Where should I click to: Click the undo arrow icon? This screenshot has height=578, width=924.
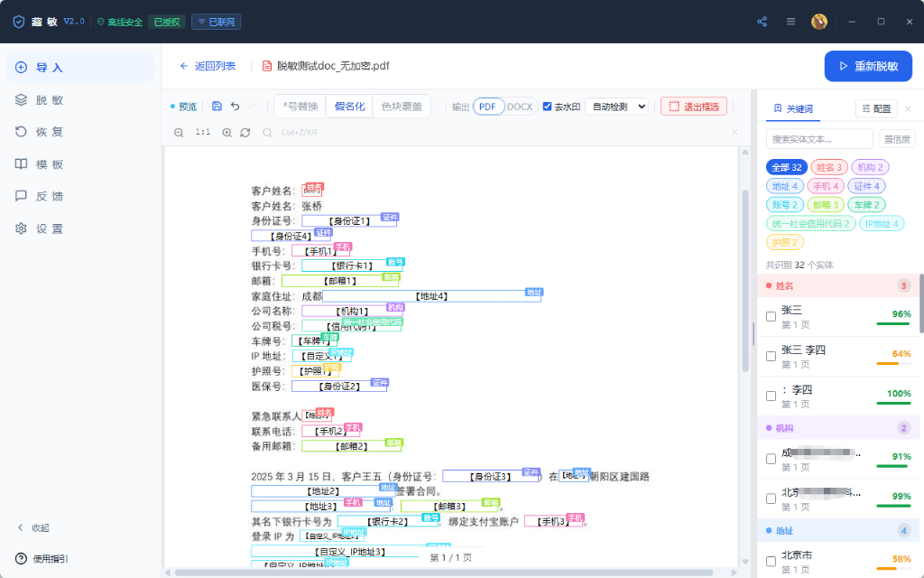pyautogui.click(x=236, y=107)
